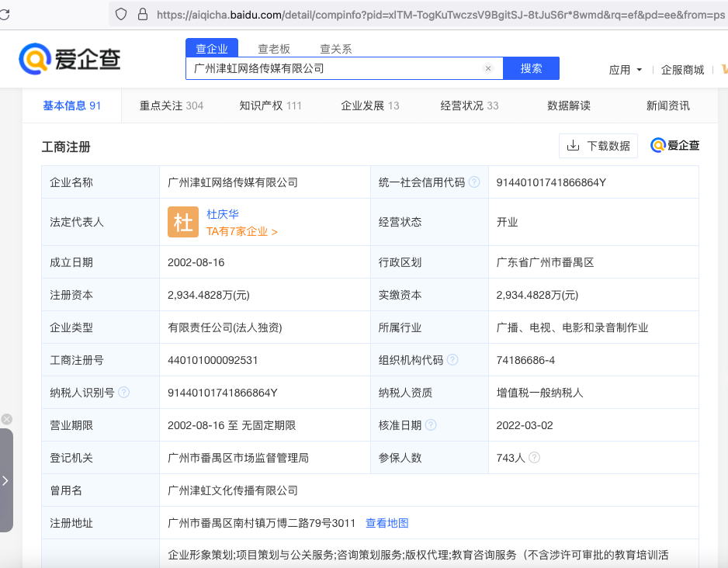Image resolution: width=728 pixels, height=568 pixels.
Task: Click the browser URL address bar
Action: click(x=418, y=15)
